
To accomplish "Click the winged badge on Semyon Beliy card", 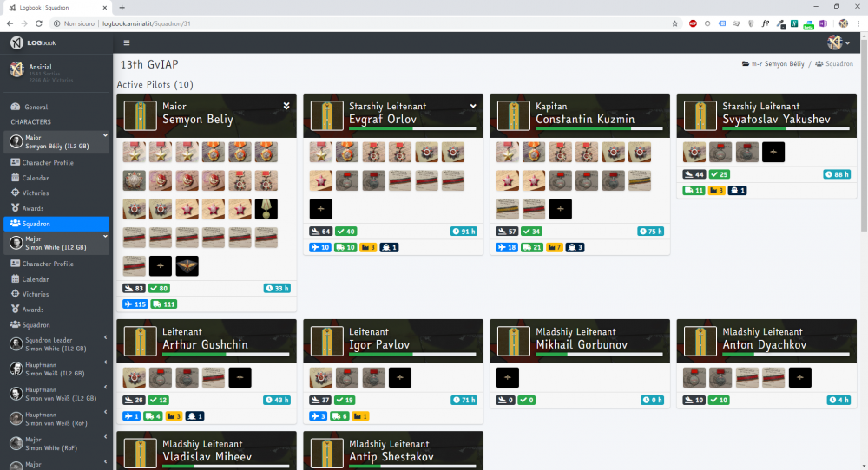I will click(x=187, y=266).
